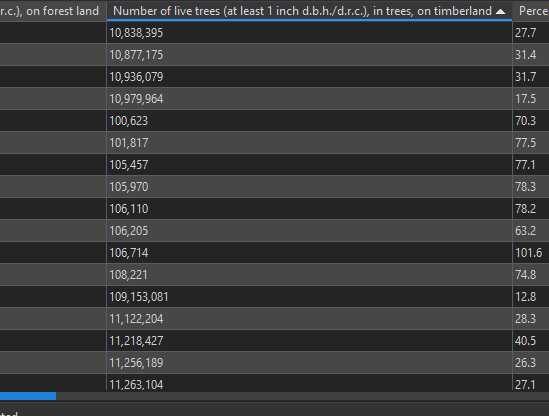Select cell with value 11,218,427
The image size is (549, 416).
(x=309, y=341)
